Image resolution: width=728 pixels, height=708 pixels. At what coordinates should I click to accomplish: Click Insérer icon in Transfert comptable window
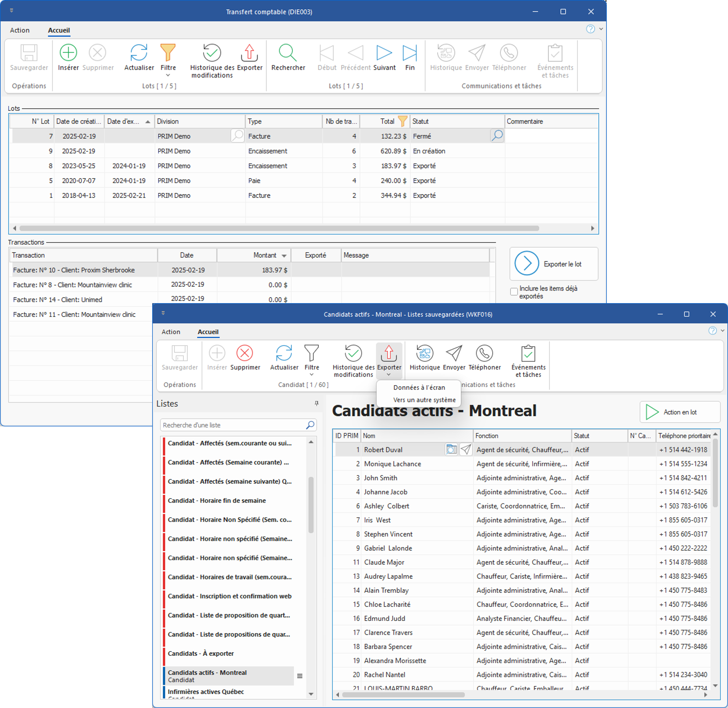pyautogui.click(x=68, y=53)
